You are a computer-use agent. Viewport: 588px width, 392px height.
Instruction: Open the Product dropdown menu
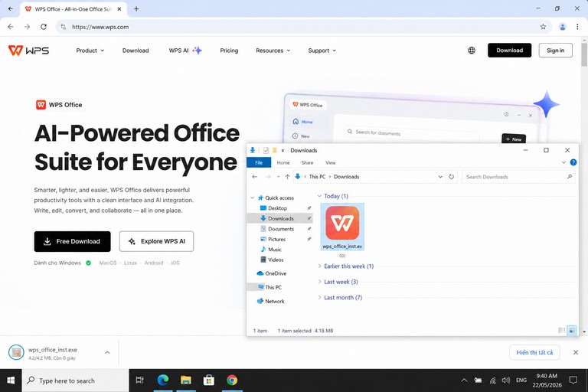[x=90, y=51]
